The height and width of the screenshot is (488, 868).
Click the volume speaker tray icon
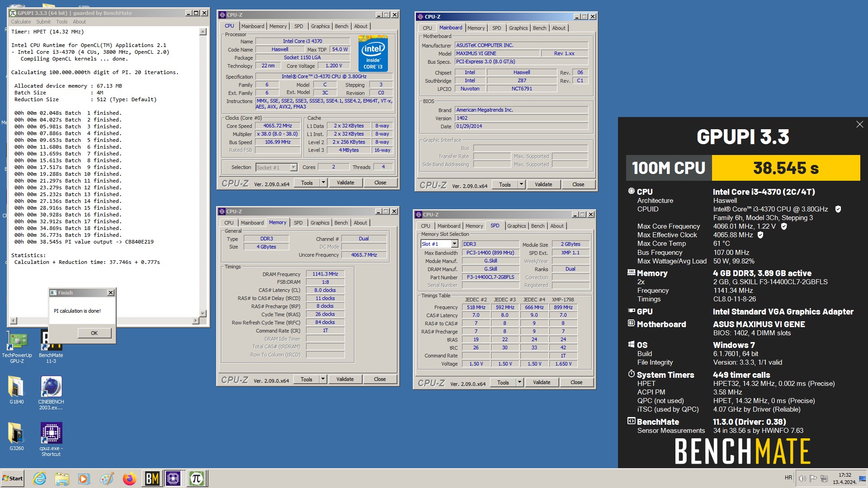click(x=802, y=479)
